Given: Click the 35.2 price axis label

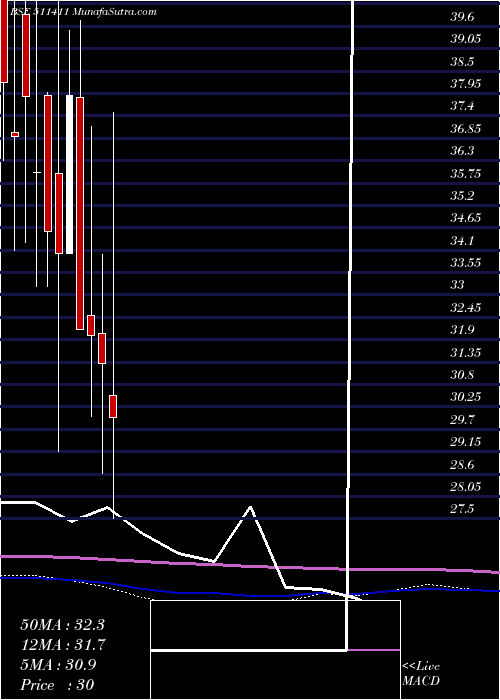Looking at the screenshot, I should (x=462, y=196).
